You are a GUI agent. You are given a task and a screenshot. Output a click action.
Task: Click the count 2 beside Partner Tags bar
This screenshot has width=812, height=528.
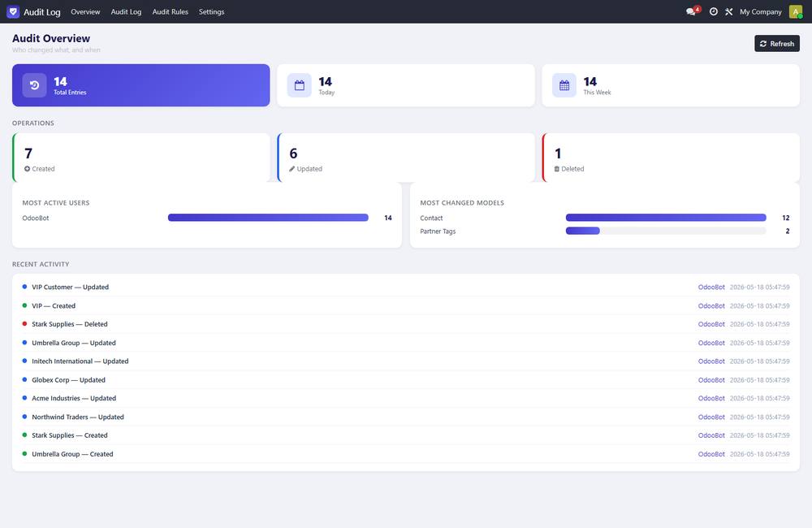787,231
